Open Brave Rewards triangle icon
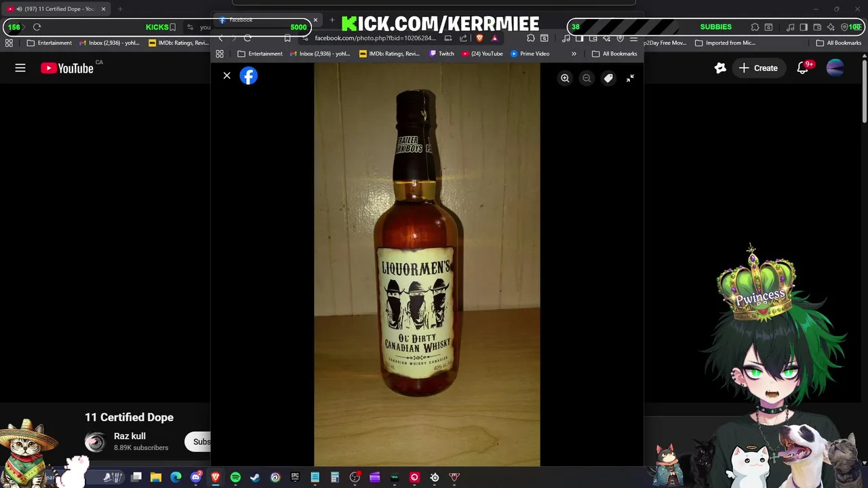The width and height of the screenshot is (868, 488). click(x=494, y=38)
